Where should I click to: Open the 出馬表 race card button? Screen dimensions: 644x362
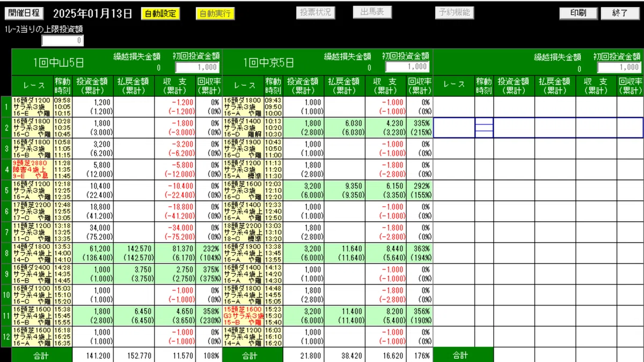point(372,12)
